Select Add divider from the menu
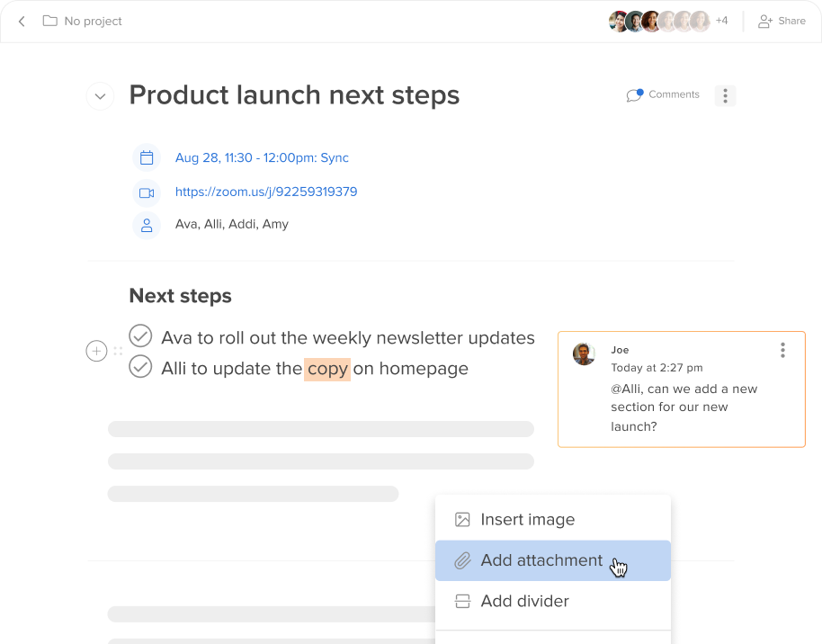This screenshot has width=822, height=644. click(x=553, y=601)
